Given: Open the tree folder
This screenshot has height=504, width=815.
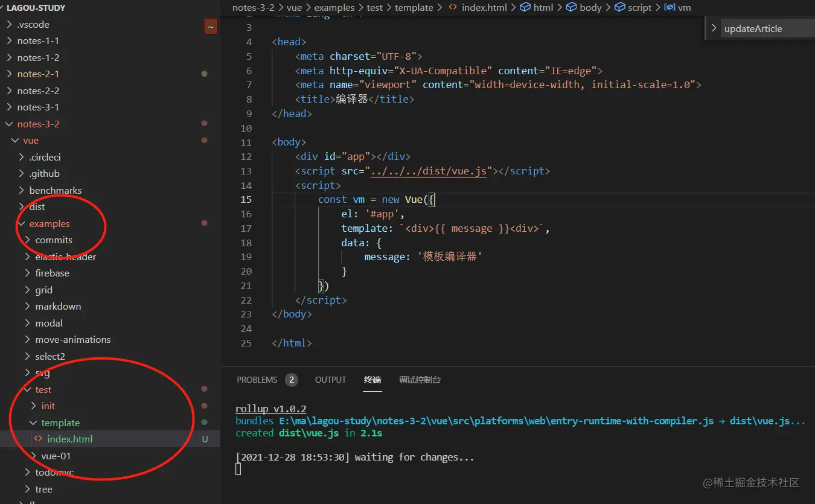Looking at the screenshot, I should click(x=43, y=490).
